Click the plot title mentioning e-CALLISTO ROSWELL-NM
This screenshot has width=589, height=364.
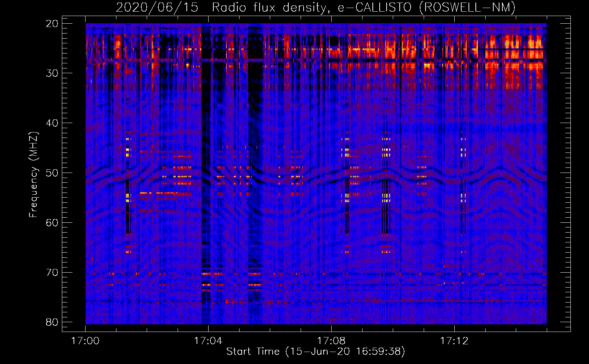click(x=316, y=7)
